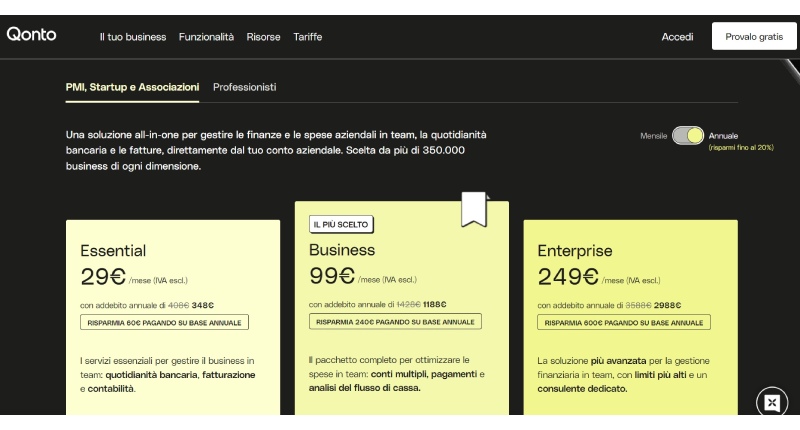Switch to PMI, Startup e Associazioni tab
800x430 pixels.
click(x=133, y=87)
